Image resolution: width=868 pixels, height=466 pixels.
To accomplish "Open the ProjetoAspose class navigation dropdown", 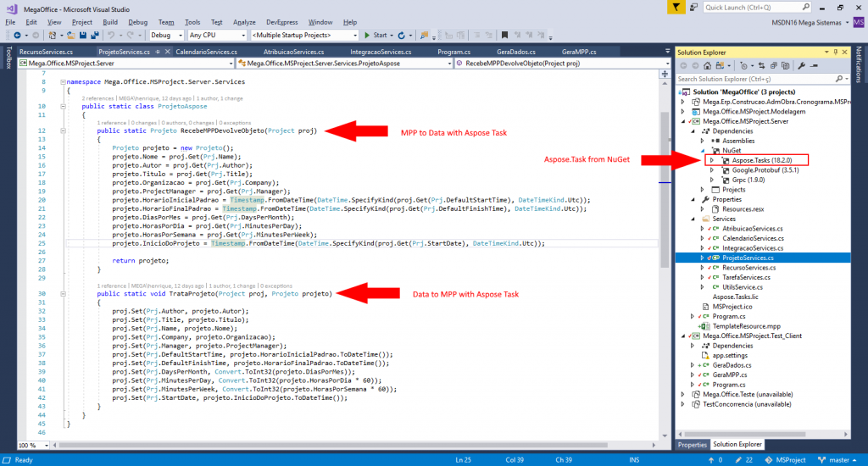I will tap(345, 64).
